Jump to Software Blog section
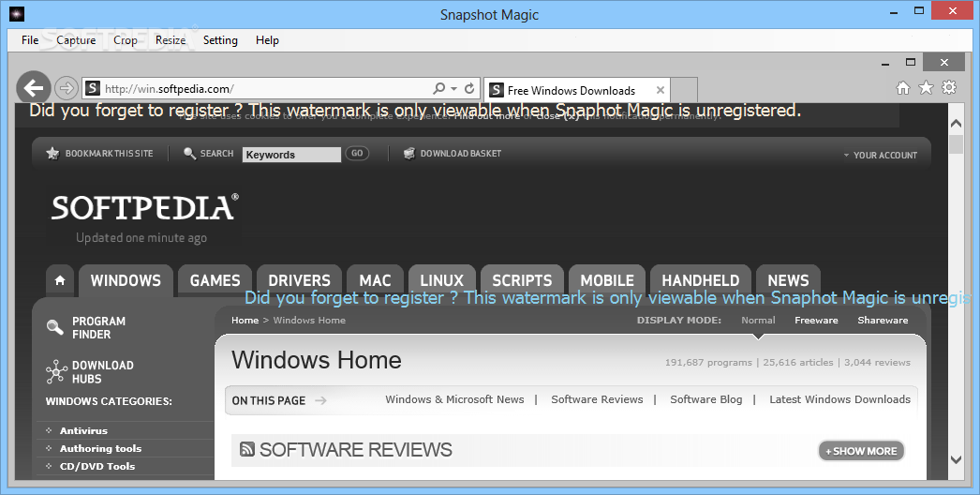The image size is (980, 495). click(706, 399)
